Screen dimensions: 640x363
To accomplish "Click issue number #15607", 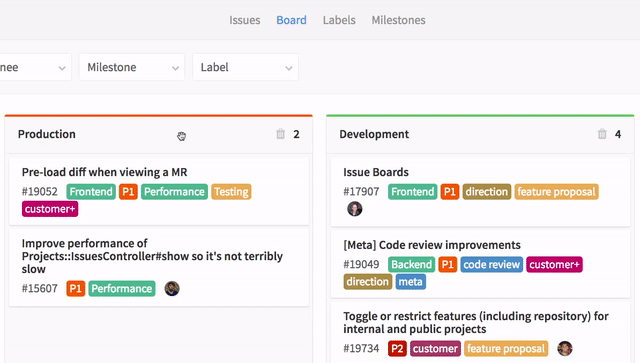I will click(x=40, y=289).
